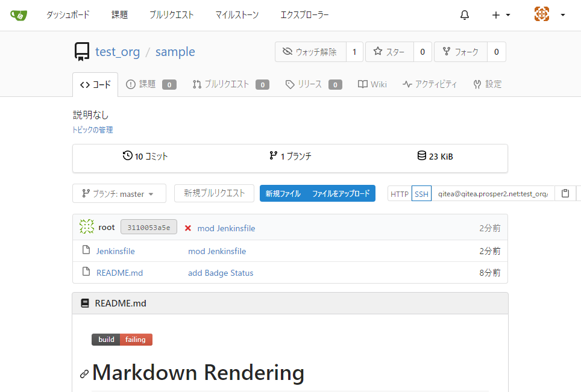Open プルリクエスト in the top navigation
The width and height of the screenshot is (581, 392).
click(x=172, y=15)
